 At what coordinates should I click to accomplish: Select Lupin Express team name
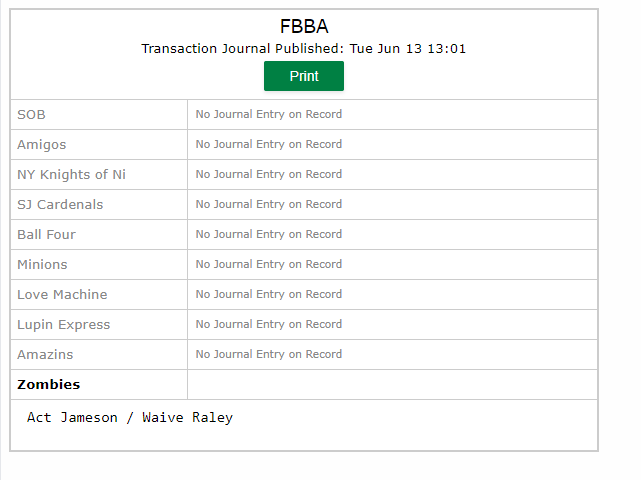click(x=63, y=325)
